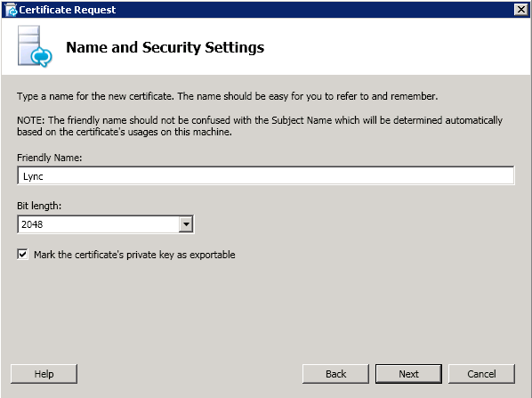Close the Certificate Request dialog with X
The height and width of the screenshot is (398, 532).
(520, 10)
